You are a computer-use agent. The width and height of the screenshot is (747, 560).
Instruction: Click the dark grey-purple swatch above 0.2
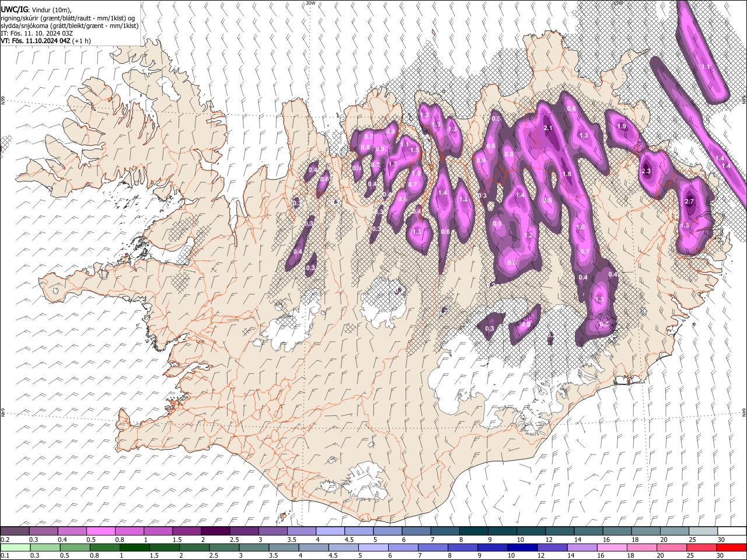15,531
